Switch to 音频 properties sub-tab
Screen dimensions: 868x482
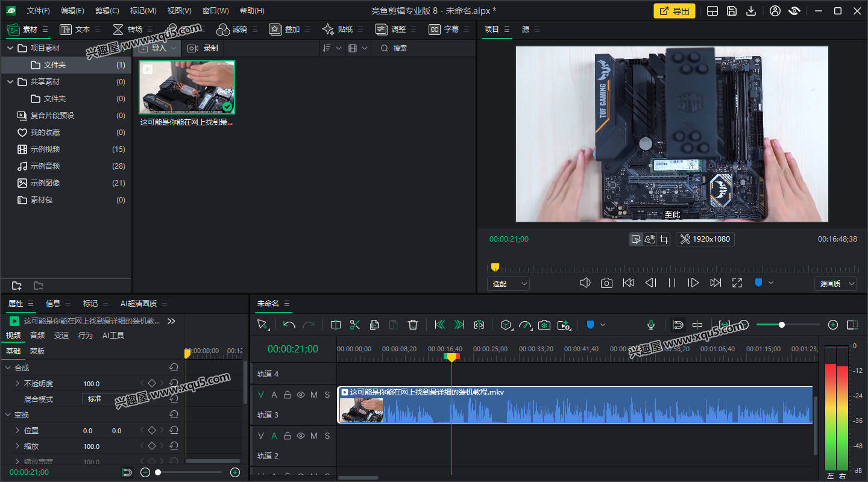click(37, 335)
